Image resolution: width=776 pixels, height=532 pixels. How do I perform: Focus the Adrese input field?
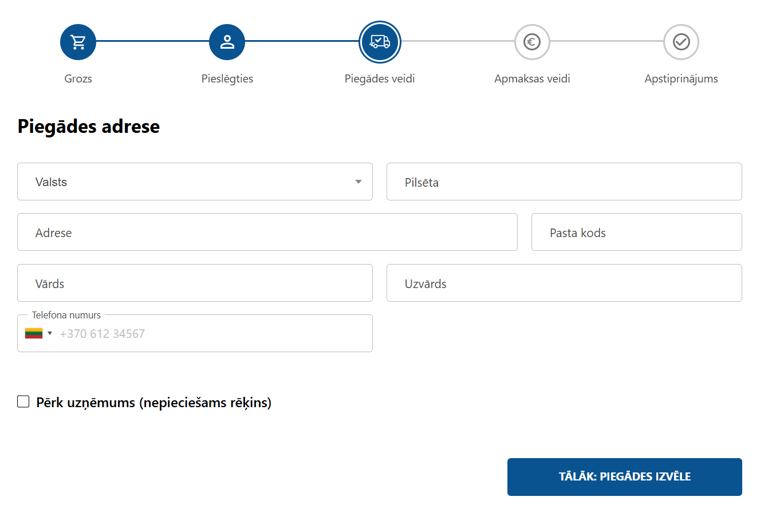[x=267, y=232]
